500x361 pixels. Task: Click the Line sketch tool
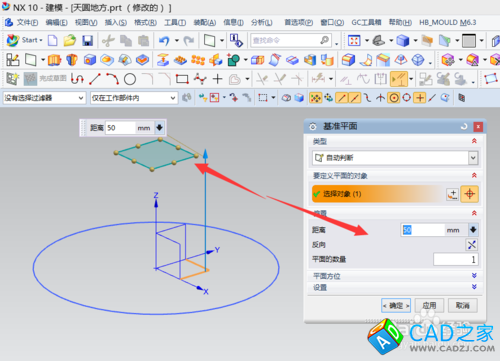tap(95, 79)
